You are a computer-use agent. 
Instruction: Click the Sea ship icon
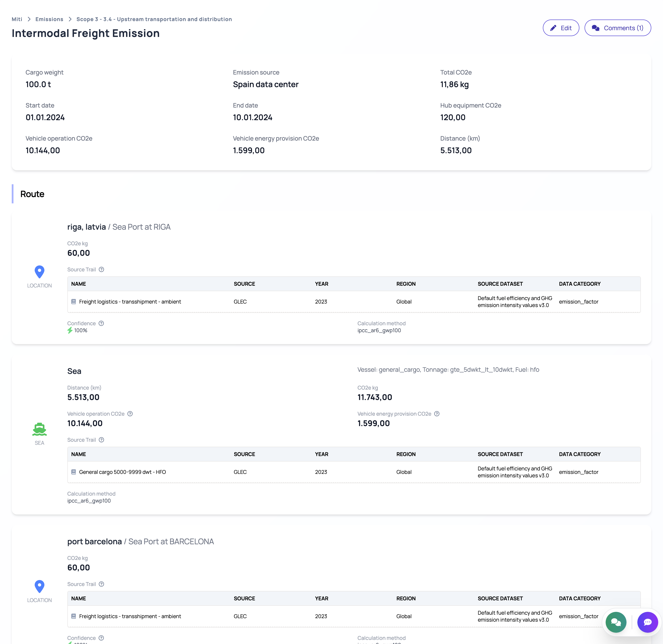(40, 430)
